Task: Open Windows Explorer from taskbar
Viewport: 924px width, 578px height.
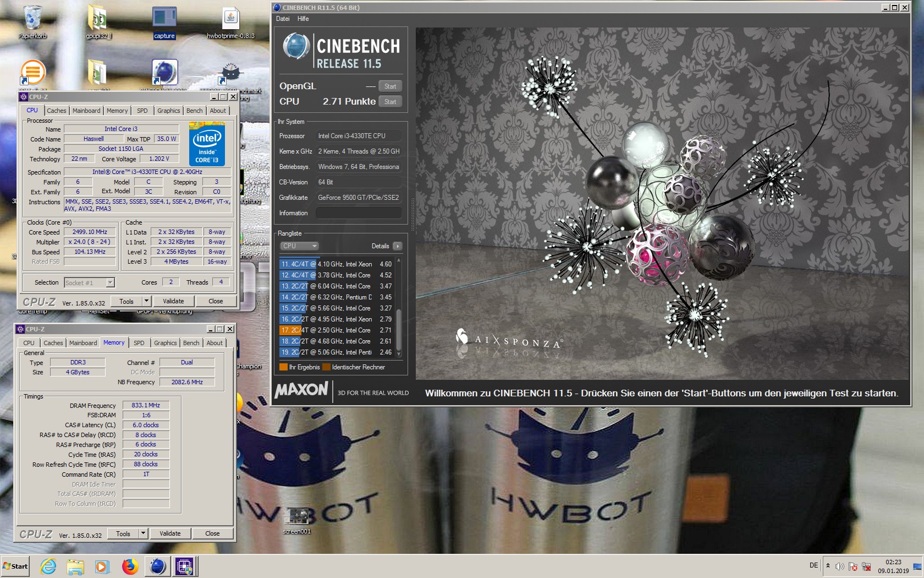Action: click(75, 566)
